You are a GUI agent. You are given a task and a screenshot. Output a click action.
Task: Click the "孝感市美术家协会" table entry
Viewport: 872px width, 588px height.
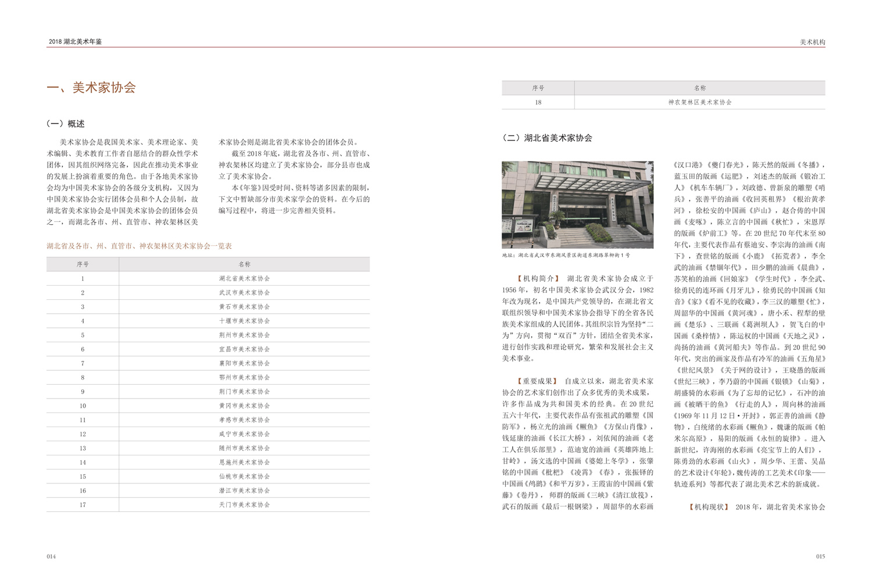245,420
